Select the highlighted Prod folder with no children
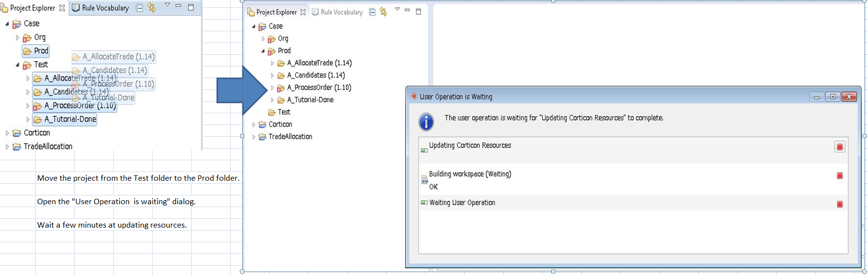This screenshot has height=275, width=868. tap(36, 51)
